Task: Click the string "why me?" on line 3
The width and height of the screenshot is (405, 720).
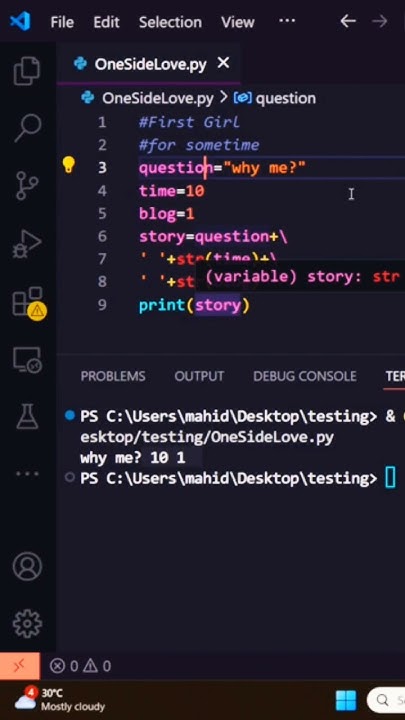Action: pos(264,168)
